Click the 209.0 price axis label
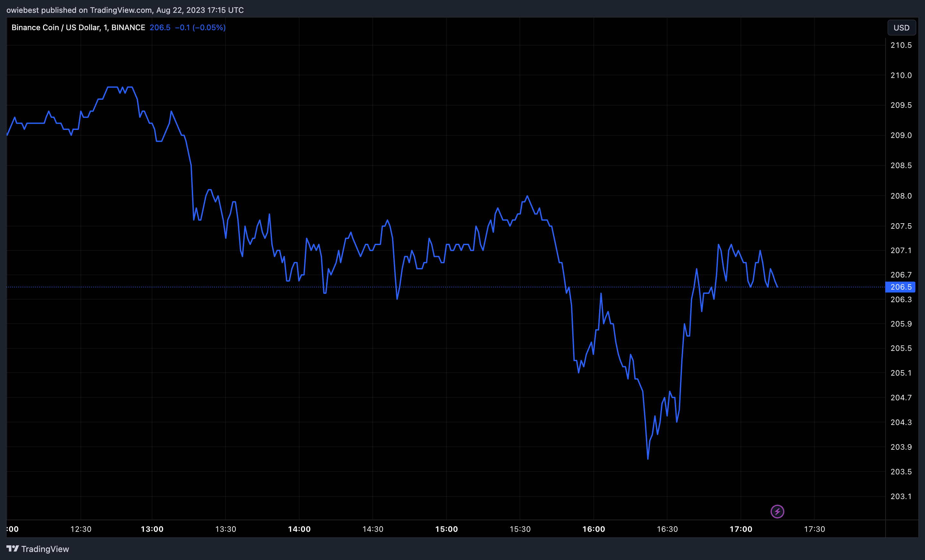The height and width of the screenshot is (560, 925). pyautogui.click(x=901, y=135)
